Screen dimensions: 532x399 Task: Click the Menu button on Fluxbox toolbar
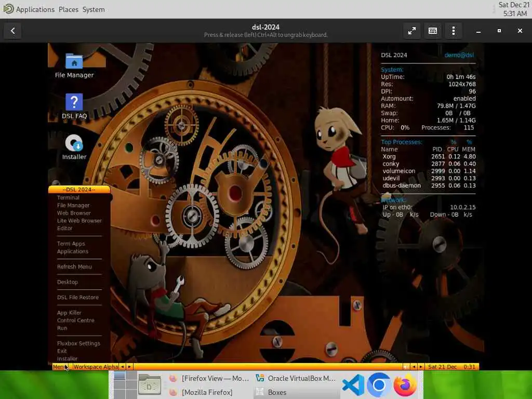pyautogui.click(x=60, y=367)
